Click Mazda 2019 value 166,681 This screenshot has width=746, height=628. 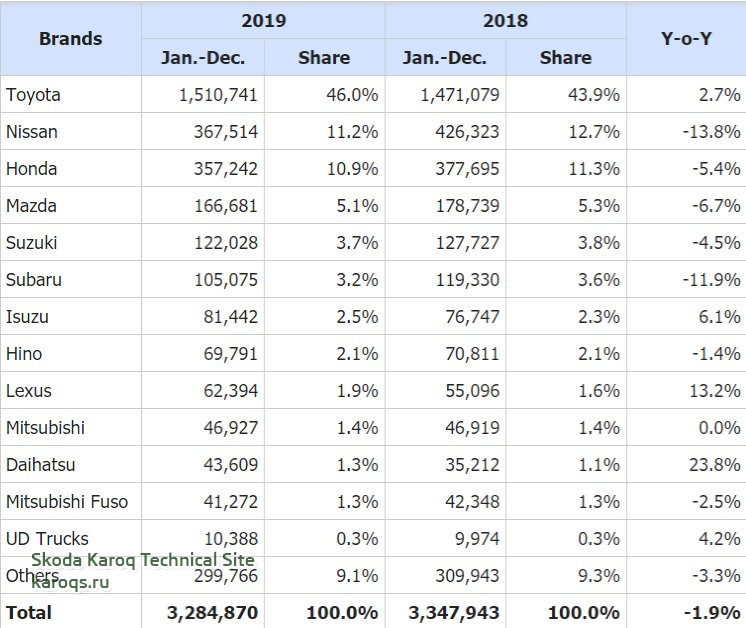tap(226, 206)
